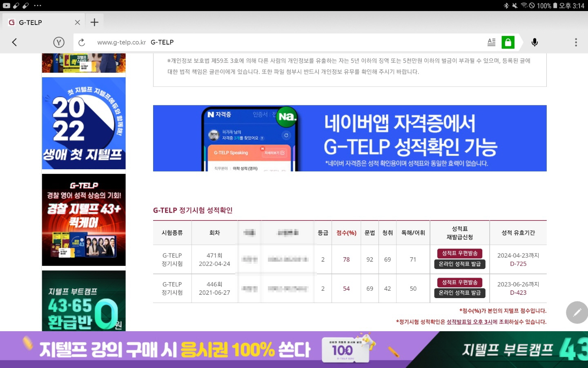Open reader mode text icon in address bar
Image resolution: width=588 pixels, height=368 pixels.
492,42
